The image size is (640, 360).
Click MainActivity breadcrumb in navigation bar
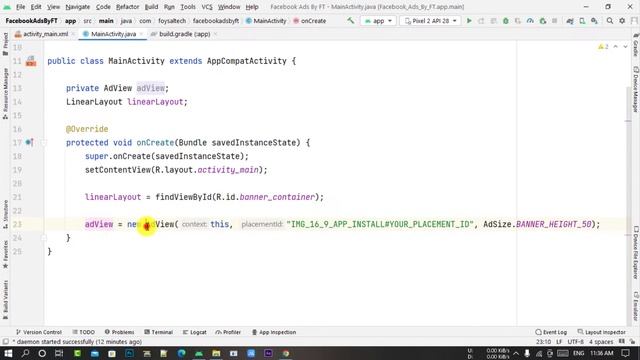pos(266,20)
